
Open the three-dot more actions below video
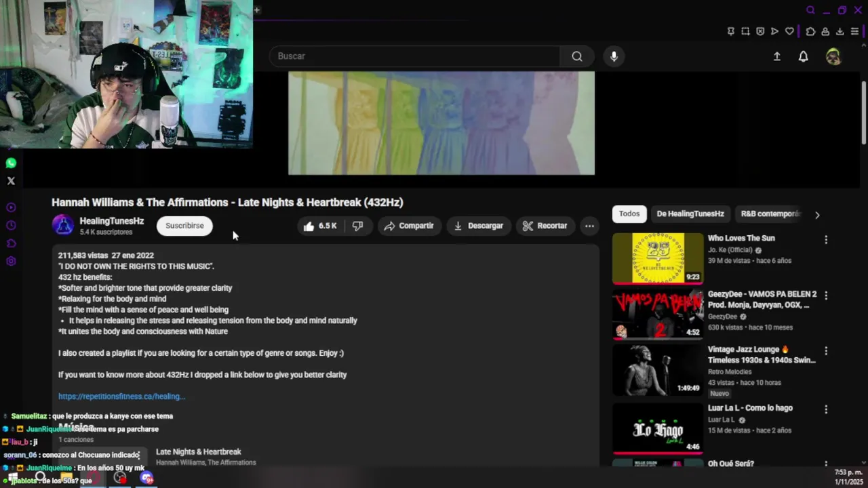pos(589,226)
